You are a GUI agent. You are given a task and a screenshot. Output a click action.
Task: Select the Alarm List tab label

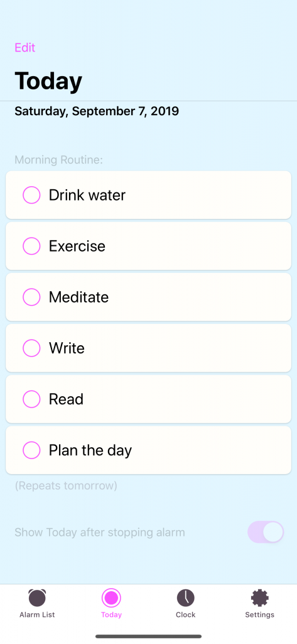click(37, 615)
